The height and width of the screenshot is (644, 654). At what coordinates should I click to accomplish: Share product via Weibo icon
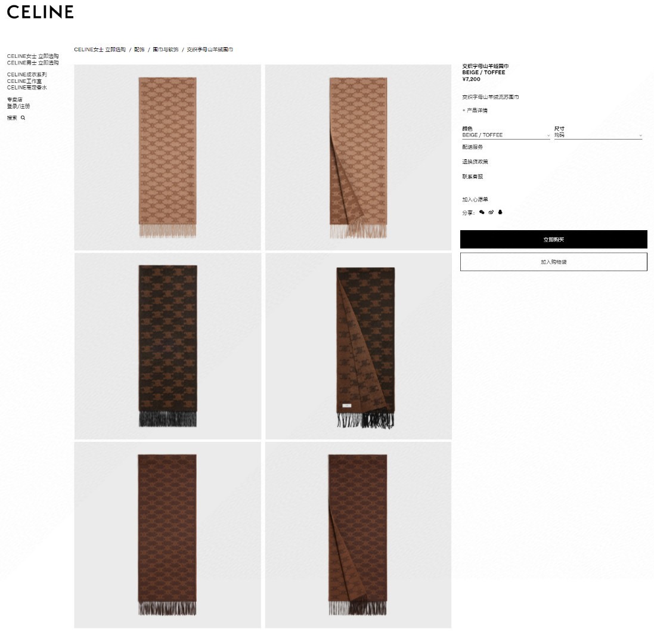click(x=491, y=212)
